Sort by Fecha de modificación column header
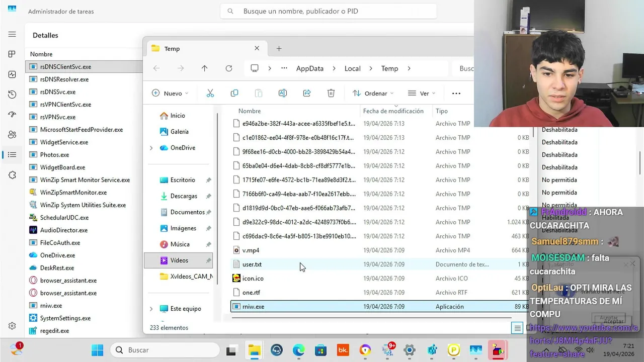 (393, 111)
